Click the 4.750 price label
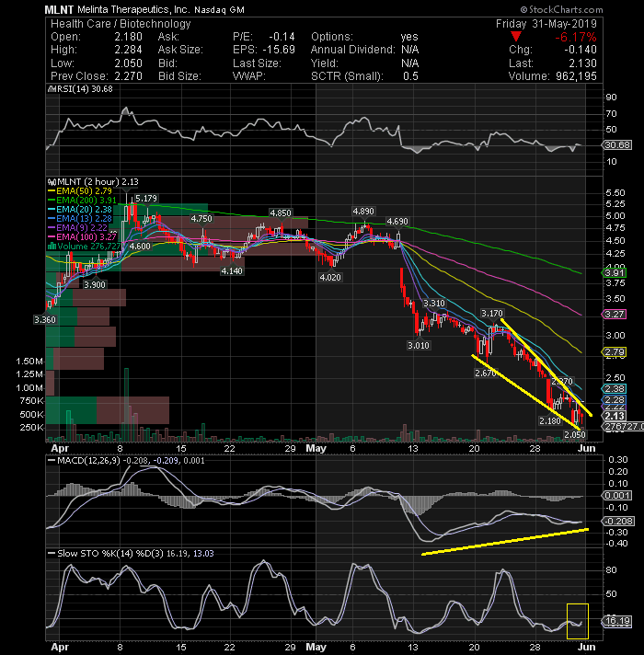The width and height of the screenshot is (644, 655). pos(201,218)
